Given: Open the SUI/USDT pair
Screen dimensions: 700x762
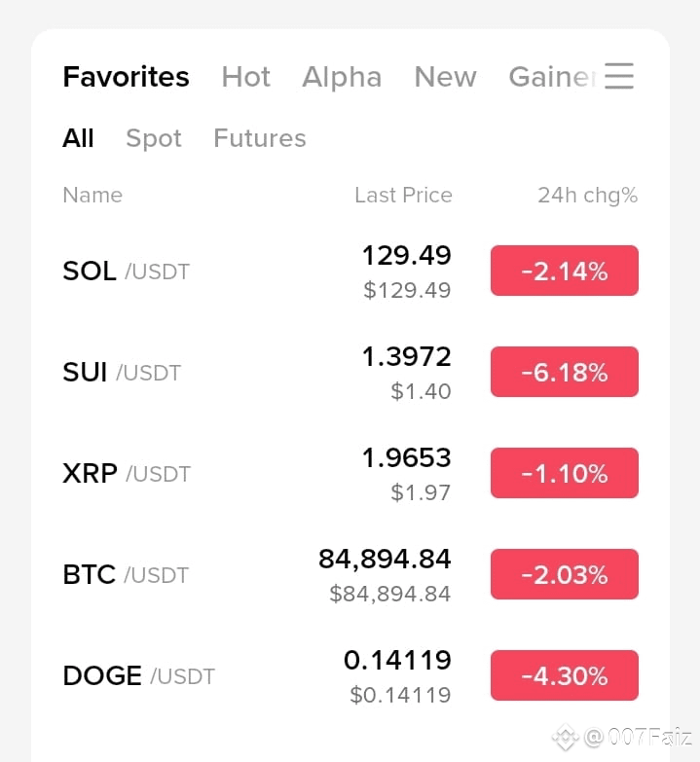Looking at the screenshot, I should (350, 372).
